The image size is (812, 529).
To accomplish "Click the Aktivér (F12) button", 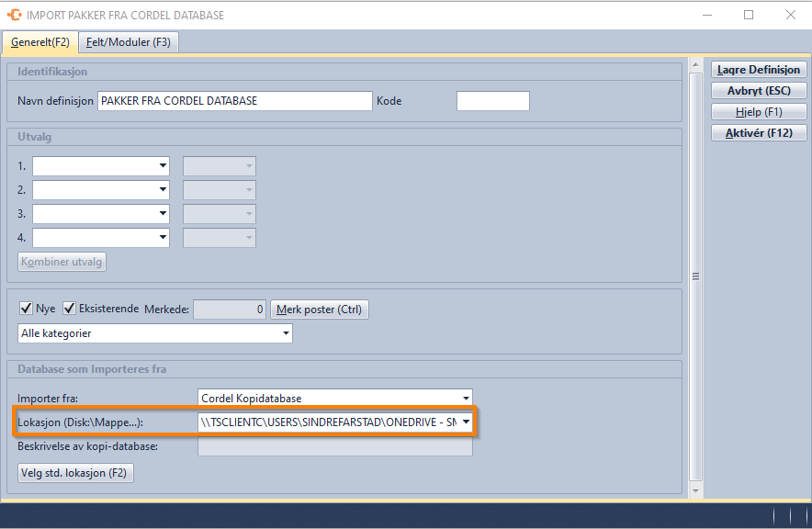I will (x=759, y=133).
